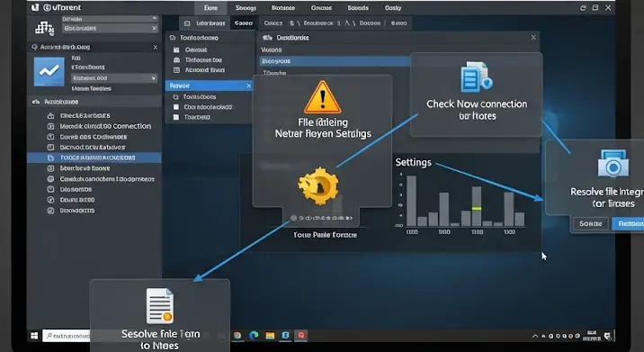
Task: Click document-with-shield icon above 'Check Now connection'
Action: point(477,77)
